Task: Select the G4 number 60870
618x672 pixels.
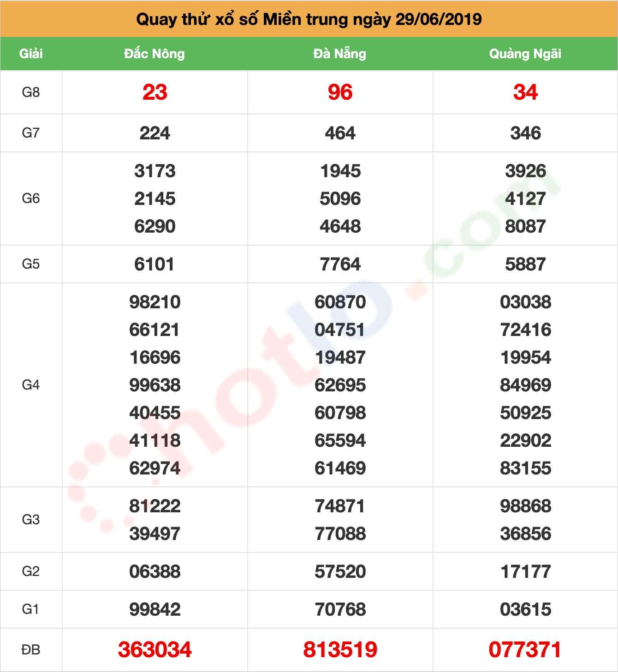Action: [x=340, y=302]
